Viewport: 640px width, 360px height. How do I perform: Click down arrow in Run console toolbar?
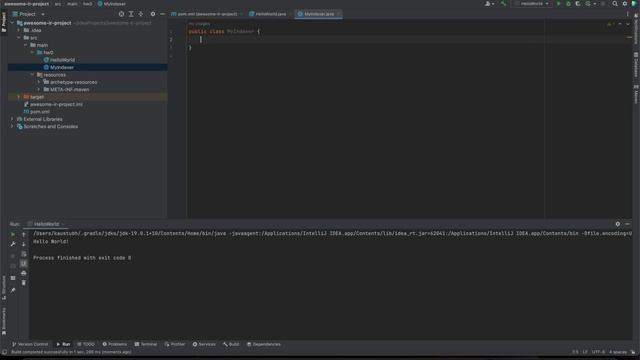coord(24,244)
